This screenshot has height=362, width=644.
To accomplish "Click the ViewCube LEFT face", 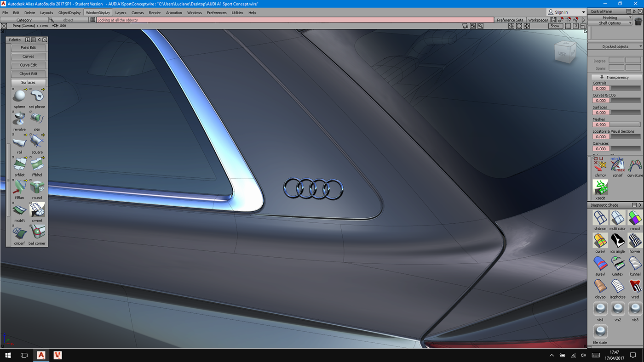I will [x=562, y=53].
